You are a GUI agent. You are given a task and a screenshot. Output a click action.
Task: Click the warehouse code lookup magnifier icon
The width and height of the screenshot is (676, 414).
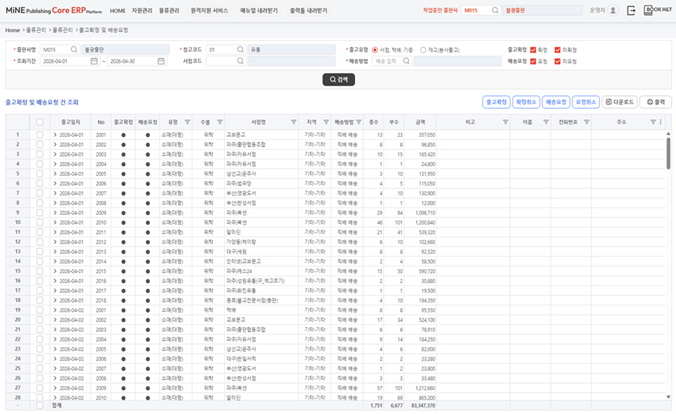240,50
